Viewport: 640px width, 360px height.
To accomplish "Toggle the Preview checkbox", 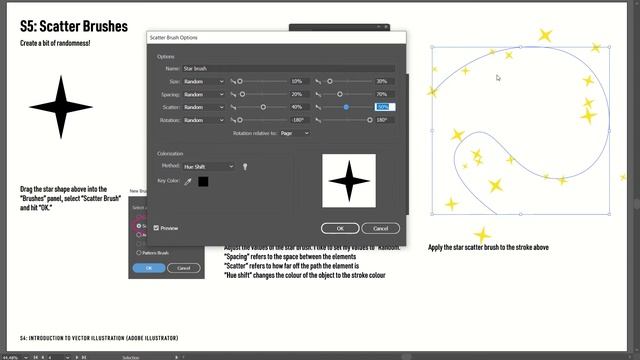I will pyautogui.click(x=156, y=228).
